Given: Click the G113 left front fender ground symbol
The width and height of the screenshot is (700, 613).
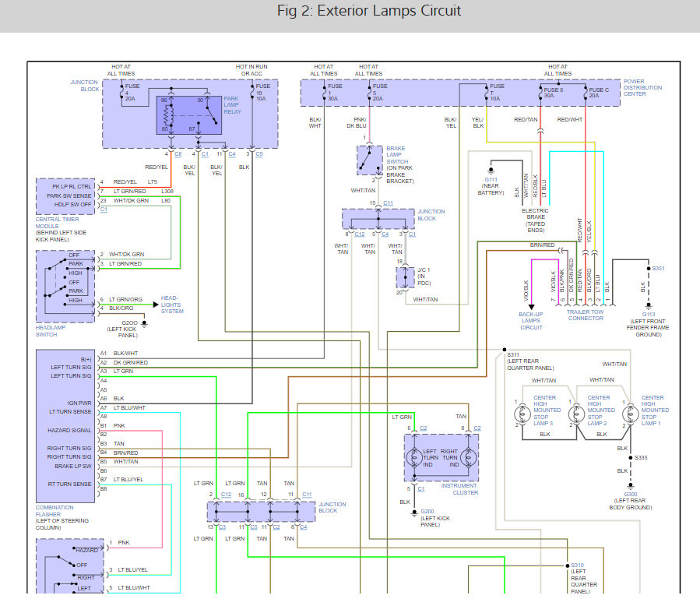Looking at the screenshot, I should [649, 306].
